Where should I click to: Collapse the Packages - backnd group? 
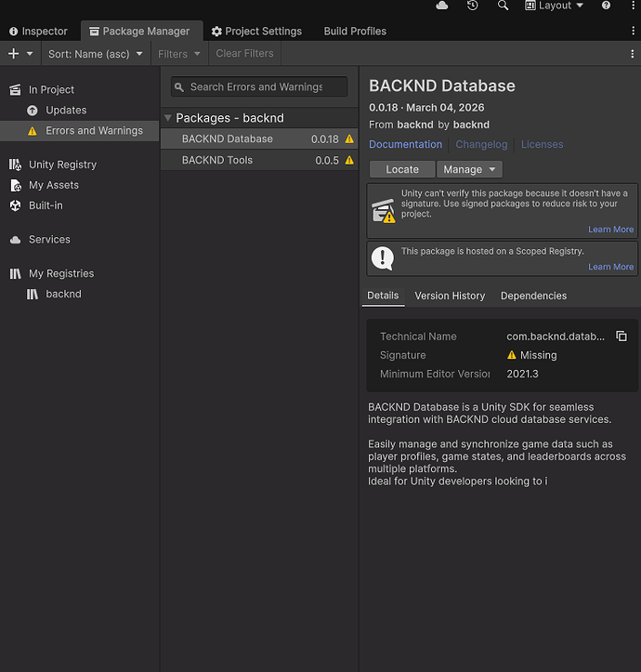pyautogui.click(x=168, y=118)
